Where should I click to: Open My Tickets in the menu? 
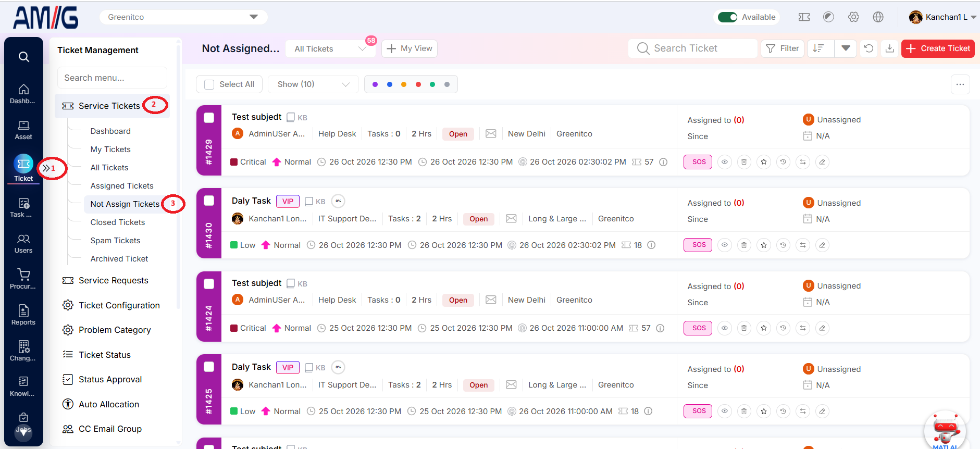[x=110, y=149]
